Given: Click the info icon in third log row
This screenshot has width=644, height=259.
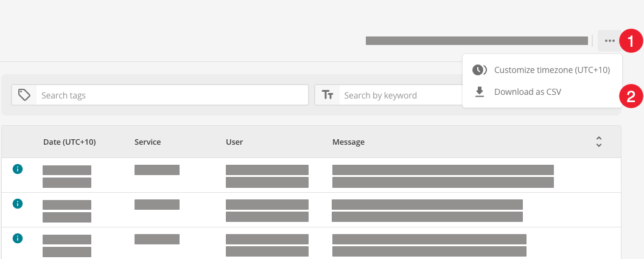Looking at the screenshot, I should point(18,238).
